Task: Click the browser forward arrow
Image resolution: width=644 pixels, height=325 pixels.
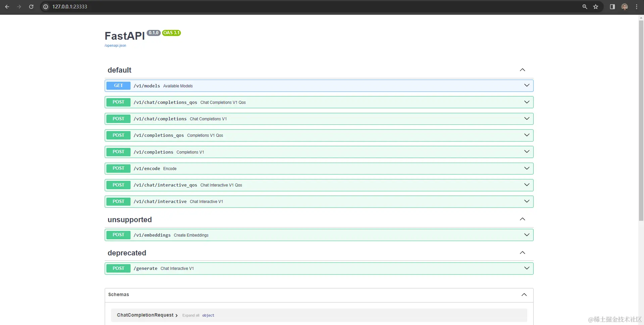Action: pos(19,7)
